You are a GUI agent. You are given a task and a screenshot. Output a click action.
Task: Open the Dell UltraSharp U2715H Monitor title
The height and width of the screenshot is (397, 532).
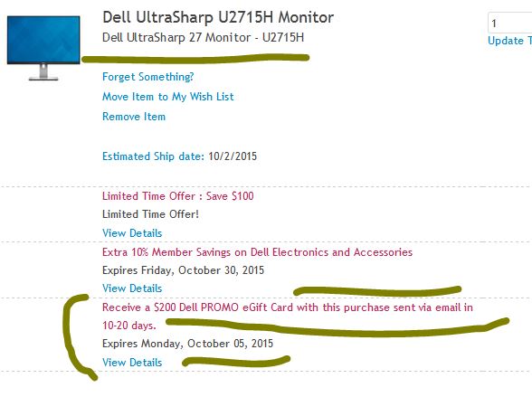click(x=218, y=17)
